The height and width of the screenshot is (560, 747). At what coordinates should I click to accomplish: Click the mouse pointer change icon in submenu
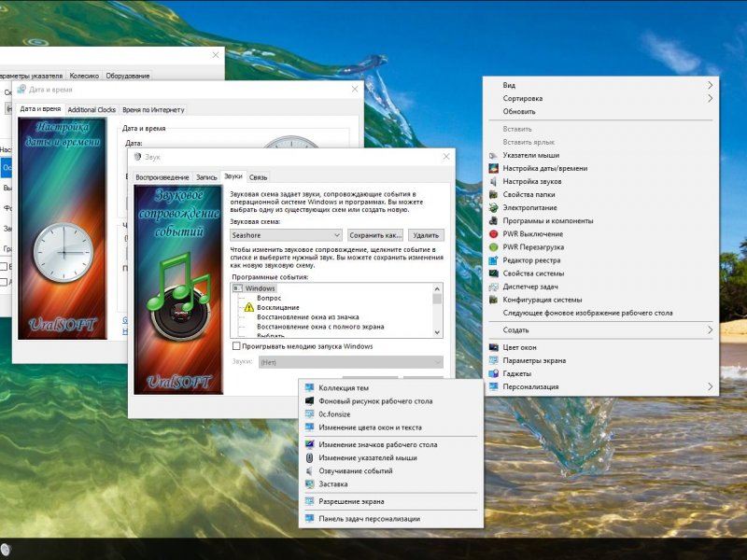tap(310, 457)
